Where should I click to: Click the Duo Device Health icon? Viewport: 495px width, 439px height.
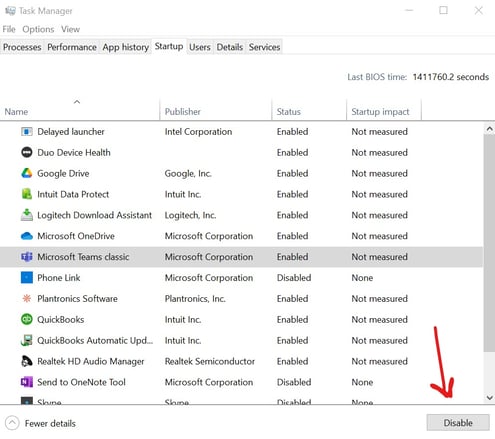pyautogui.click(x=27, y=152)
